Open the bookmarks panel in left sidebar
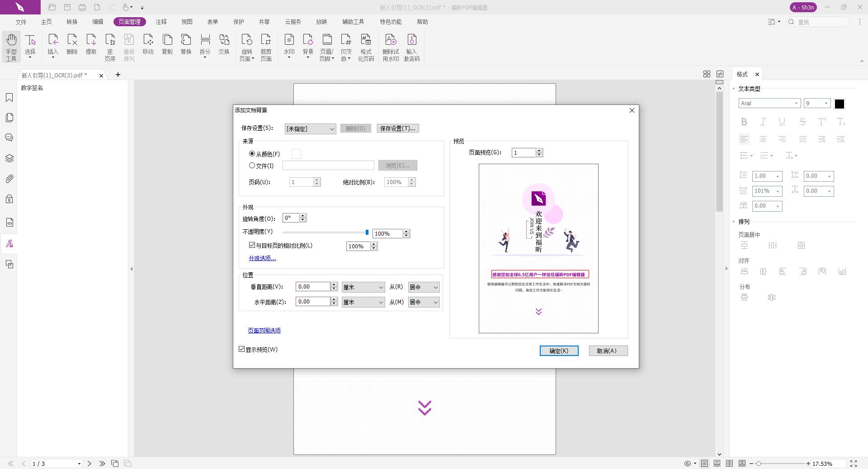The height and width of the screenshot is (469, 868). pyautogui.click(x=9, y=98)
